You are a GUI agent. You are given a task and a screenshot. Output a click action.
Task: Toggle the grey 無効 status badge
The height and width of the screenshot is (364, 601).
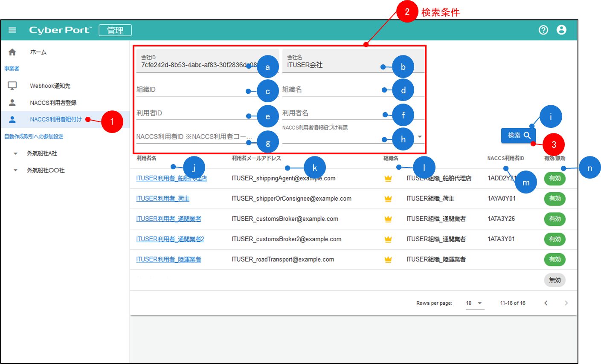(555, 280)
